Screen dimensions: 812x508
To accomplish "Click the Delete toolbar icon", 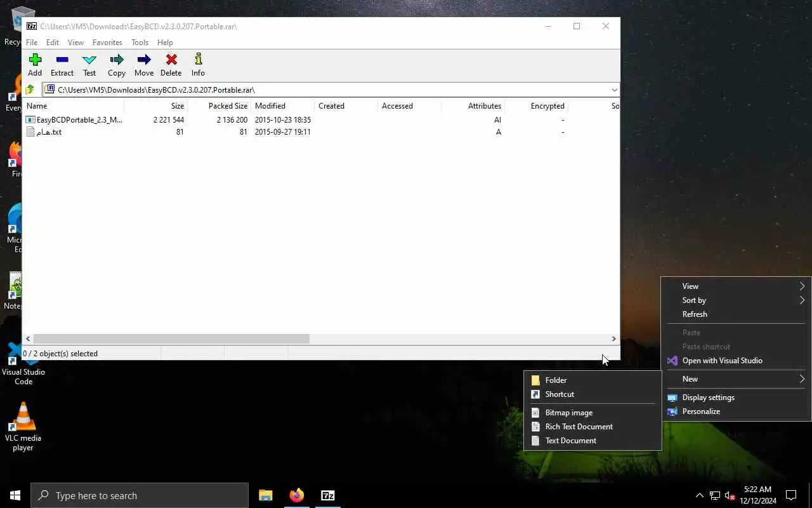I will coord(171,60).
